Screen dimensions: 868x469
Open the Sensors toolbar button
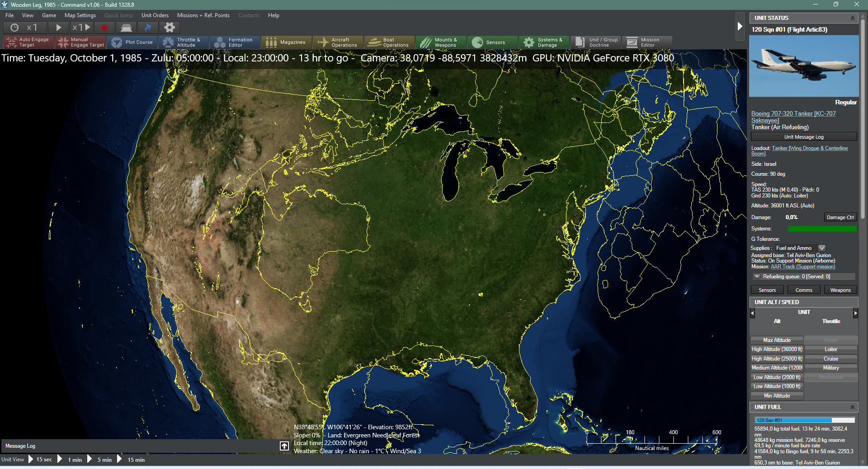(493, 42)
